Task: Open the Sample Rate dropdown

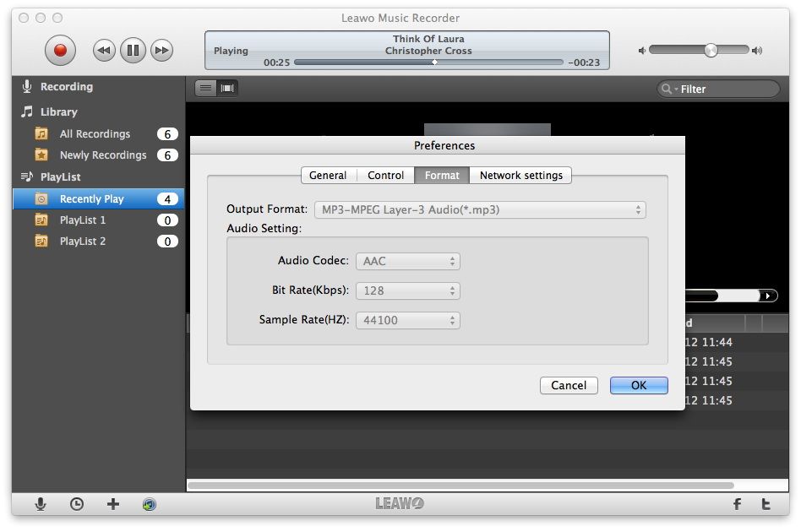Action: tap(407, 321)
